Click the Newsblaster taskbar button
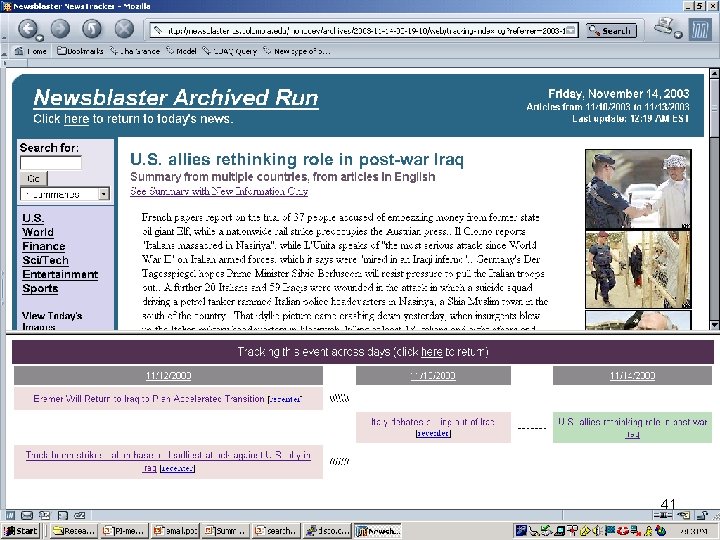720x540 pixels. (x=377, y=531)
